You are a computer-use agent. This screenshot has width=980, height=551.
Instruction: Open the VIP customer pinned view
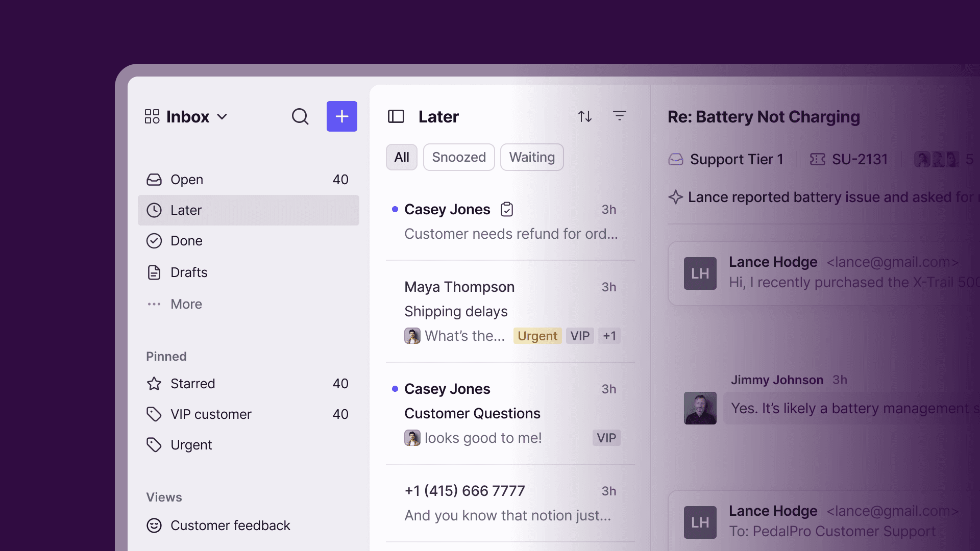pos(249,414)
